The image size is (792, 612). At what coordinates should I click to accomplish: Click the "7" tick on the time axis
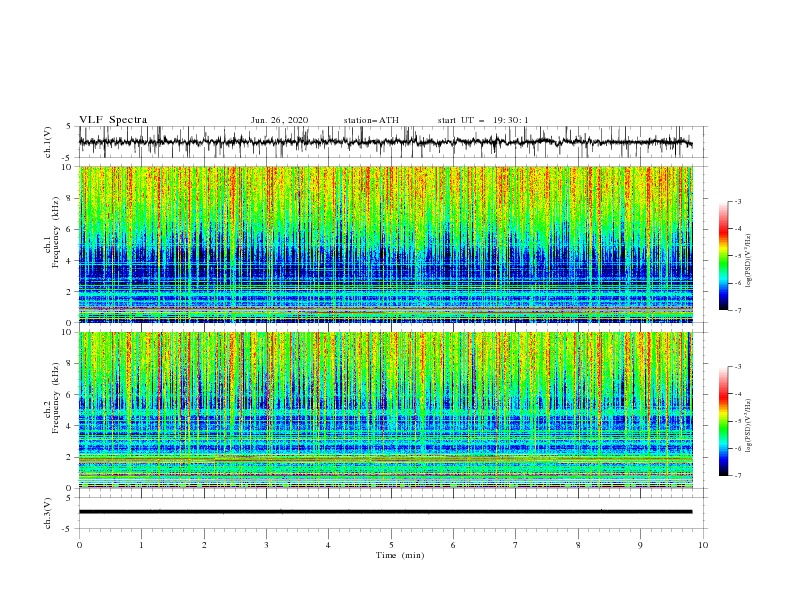[516, 545]
